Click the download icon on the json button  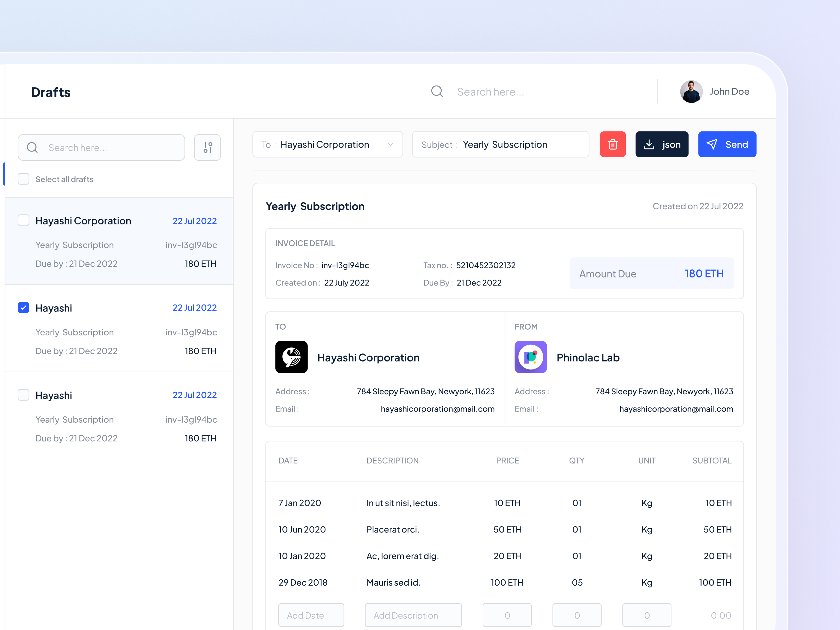point(649,144)
